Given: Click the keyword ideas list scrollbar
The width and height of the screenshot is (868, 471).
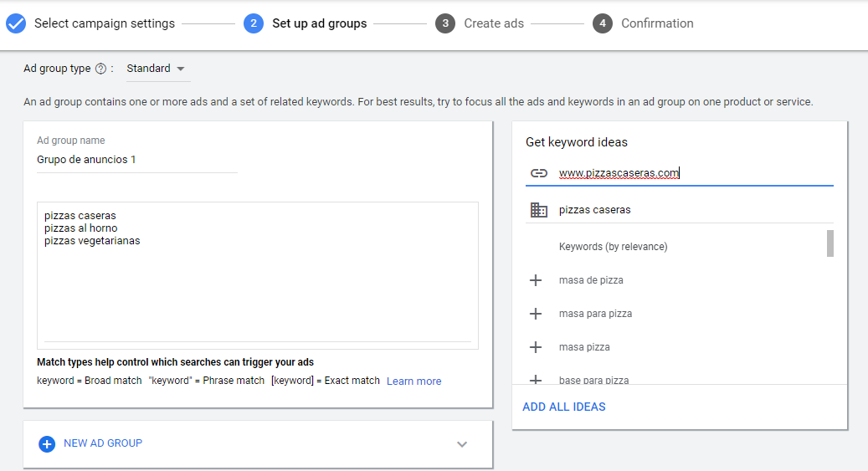Looking at the screenshot, I should 829,243.
